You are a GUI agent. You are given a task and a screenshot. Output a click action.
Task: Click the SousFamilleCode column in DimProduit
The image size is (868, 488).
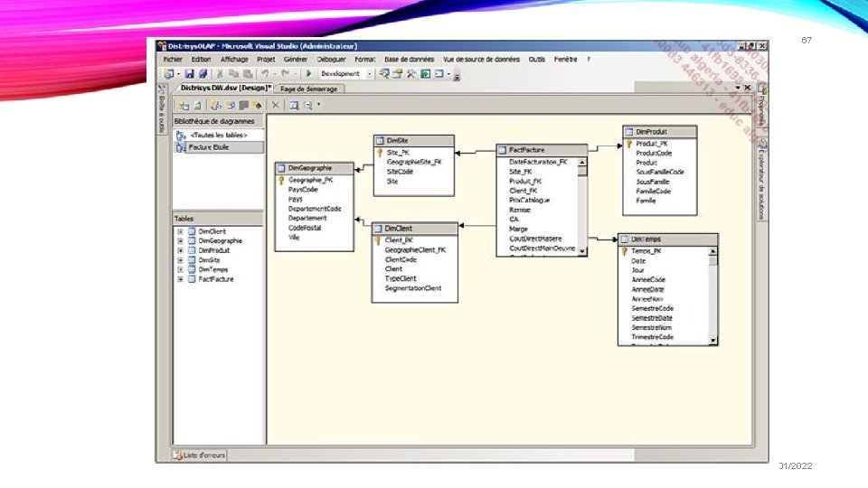[660, 172]
